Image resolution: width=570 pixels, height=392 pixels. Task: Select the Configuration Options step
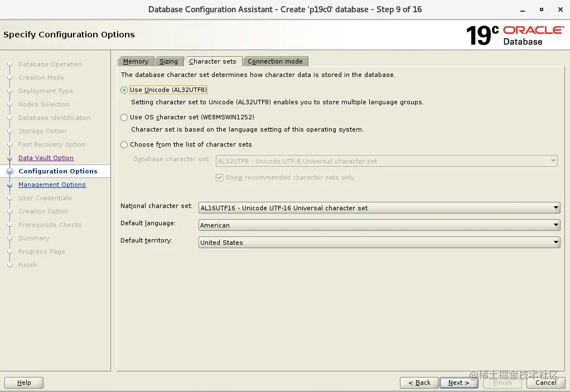pos(58,171)
